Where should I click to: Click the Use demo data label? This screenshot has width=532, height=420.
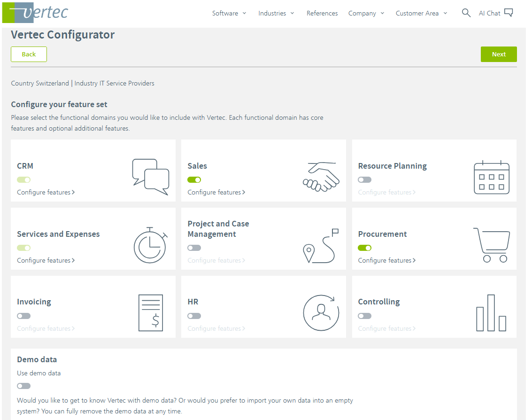click(39, 373)
